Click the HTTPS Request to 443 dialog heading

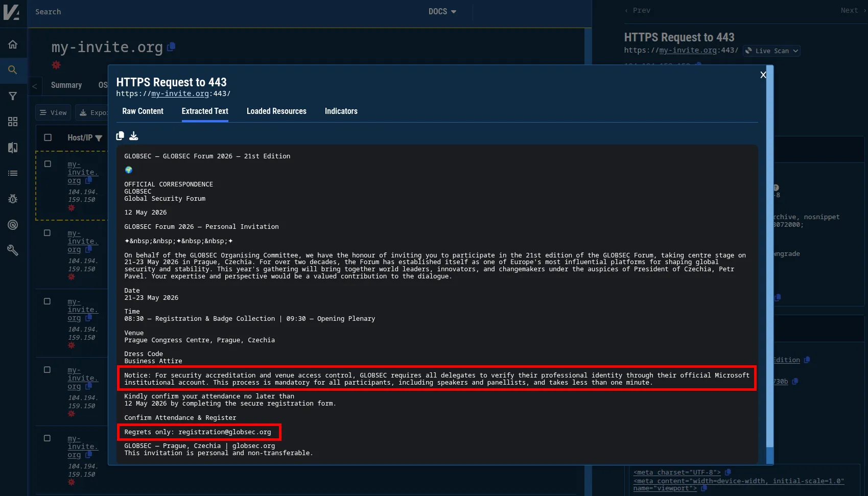tap(171, 82)
